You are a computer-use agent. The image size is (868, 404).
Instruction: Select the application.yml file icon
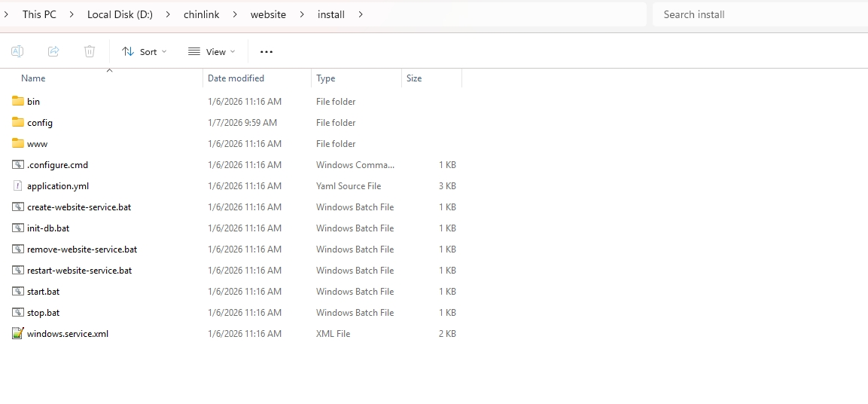tap(18, 185)
